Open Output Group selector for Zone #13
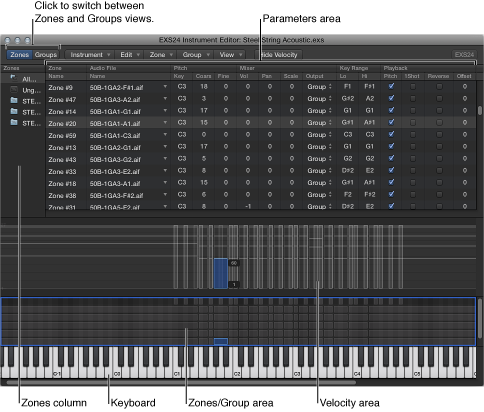 (319, 147)
